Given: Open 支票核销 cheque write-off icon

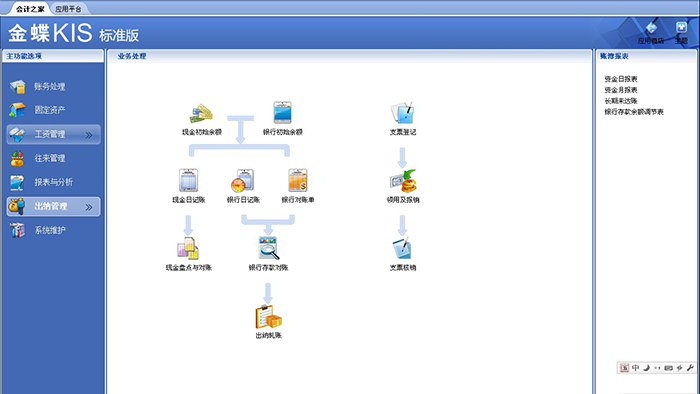Looking at the screenshot, I should 402,249.
